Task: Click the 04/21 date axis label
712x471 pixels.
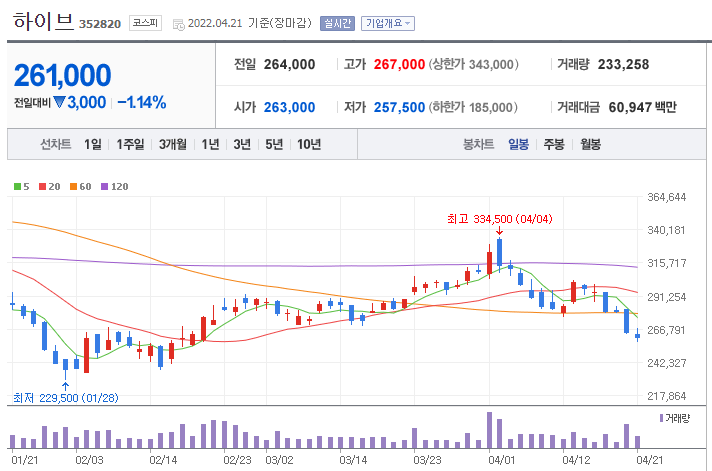Action: 650,460
